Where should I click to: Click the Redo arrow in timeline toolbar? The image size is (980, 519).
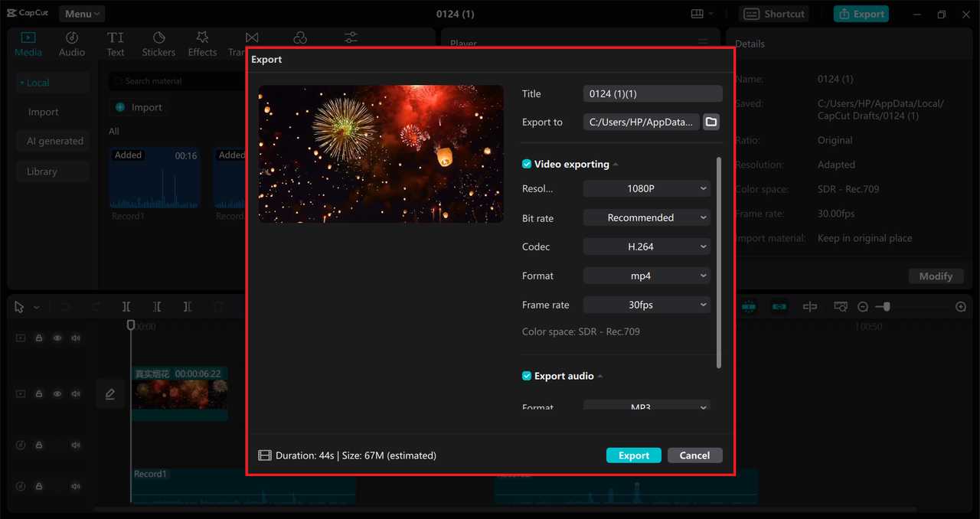pyautogui.click(x=96, y=307)
